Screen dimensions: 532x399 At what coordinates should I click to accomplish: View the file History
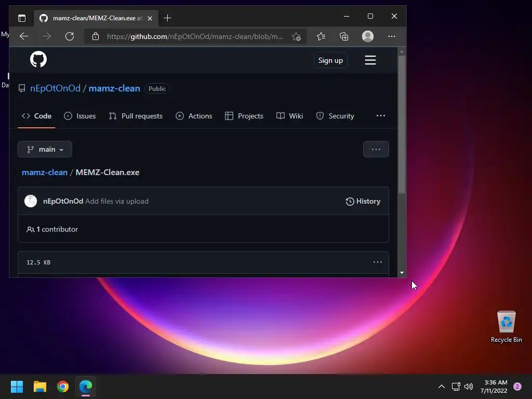point(363,201)
